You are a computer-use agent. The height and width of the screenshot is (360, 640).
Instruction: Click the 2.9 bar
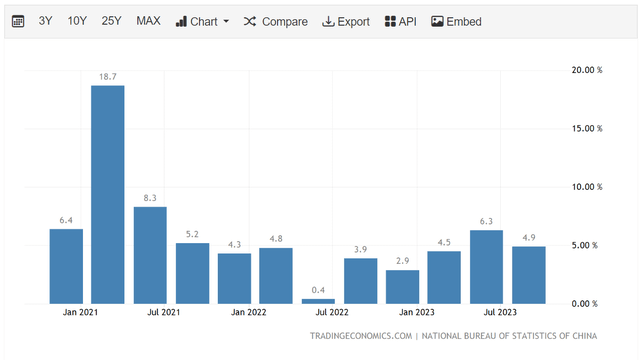pos(402,287)
